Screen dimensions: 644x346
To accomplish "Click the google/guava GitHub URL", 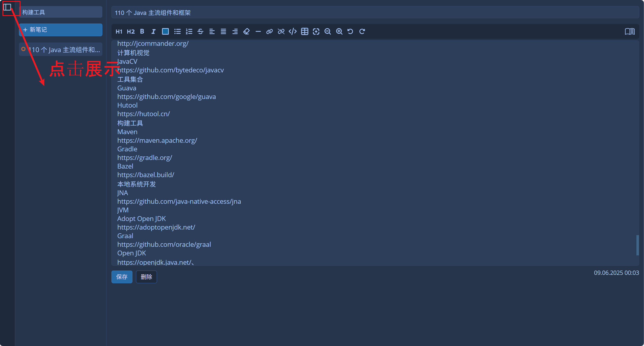I will pyautogui.click(x=167, y=97).
